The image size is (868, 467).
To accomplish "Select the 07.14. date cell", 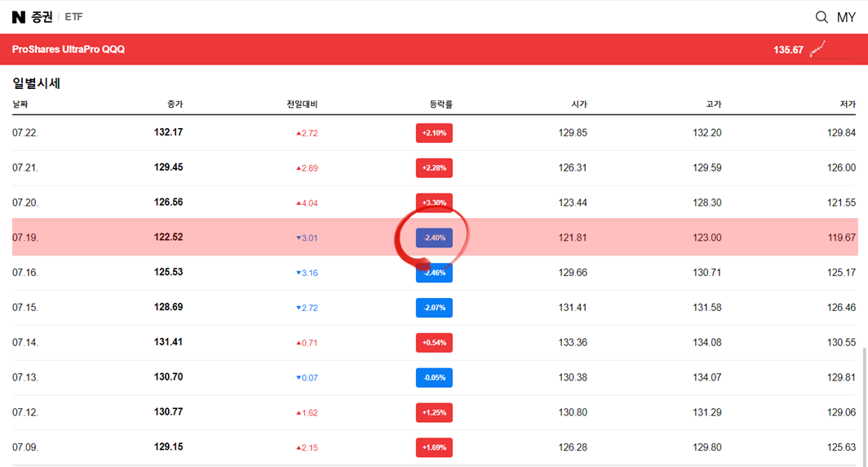I will pos(25,342).
